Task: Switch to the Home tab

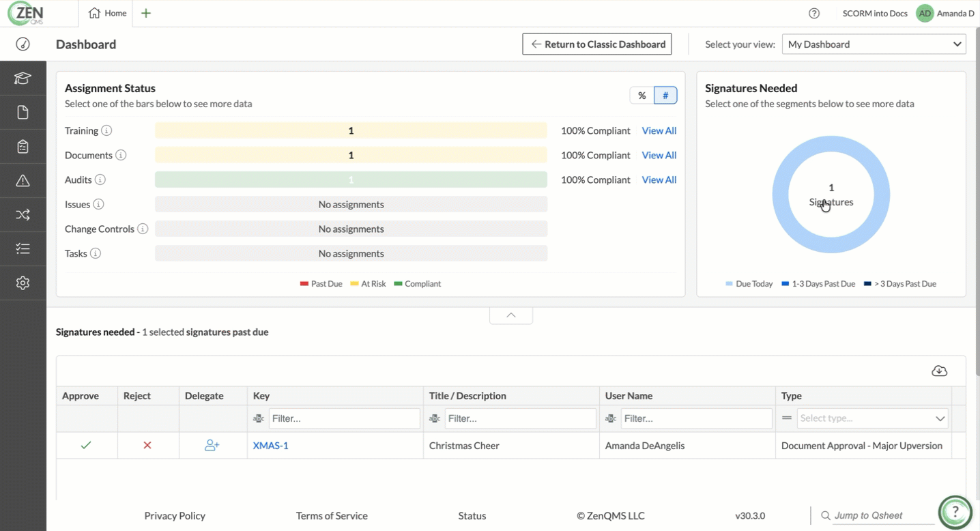Action: pos(108,13)
